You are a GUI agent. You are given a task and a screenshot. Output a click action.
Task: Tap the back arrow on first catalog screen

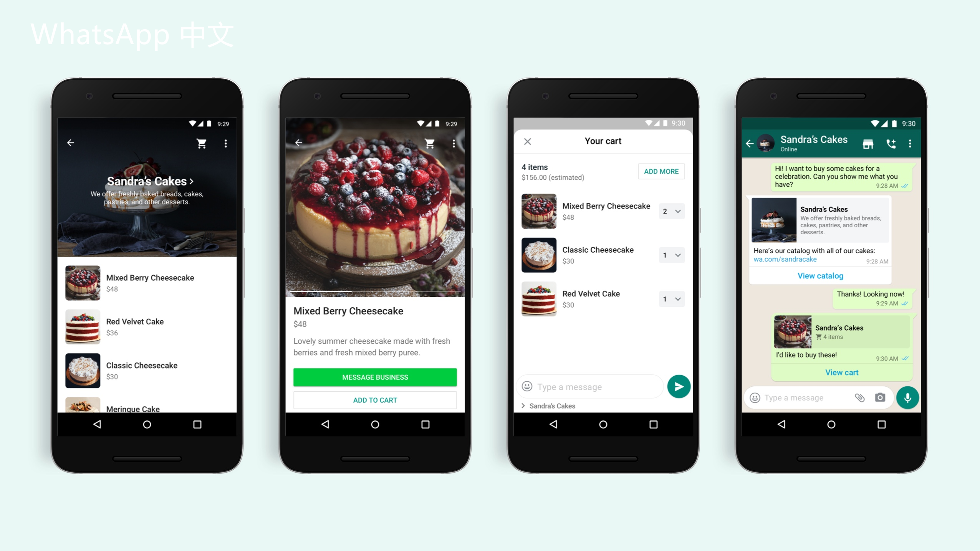71,142
